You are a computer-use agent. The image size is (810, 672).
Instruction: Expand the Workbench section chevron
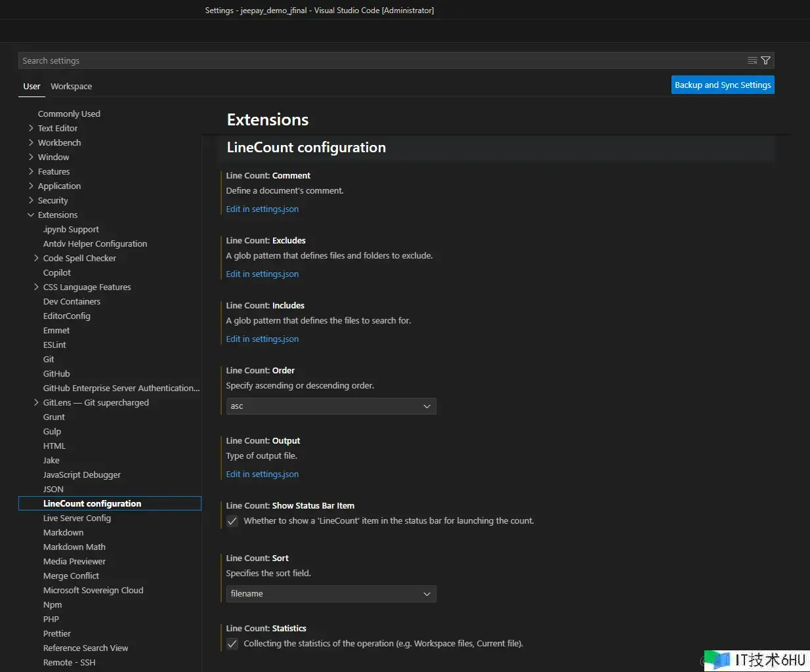point(31,142)
